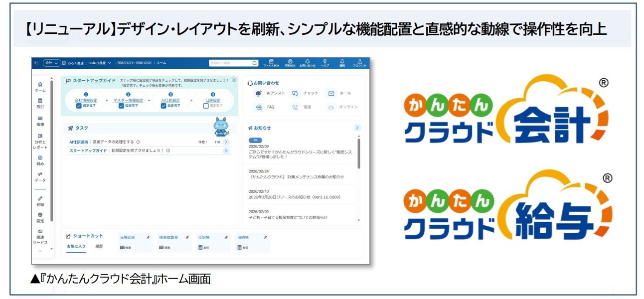This screenshot has width=644, height=299.
Task: Click info icon beside 源泉データの処理をする
Action: [x=138, y=142]
